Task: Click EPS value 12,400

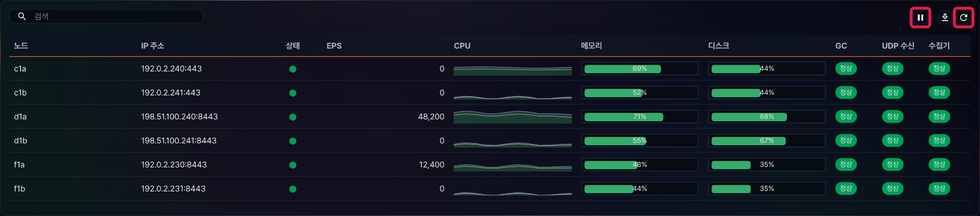Action: [x=432, y=165]
